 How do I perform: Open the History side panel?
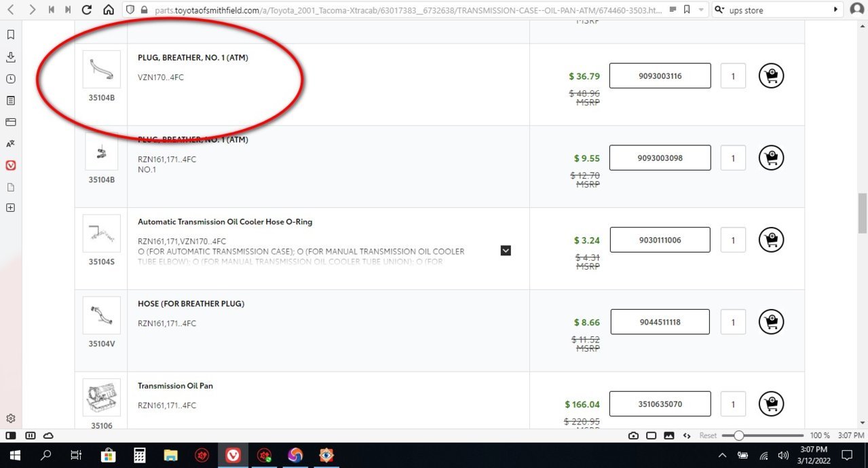(10, 79)
